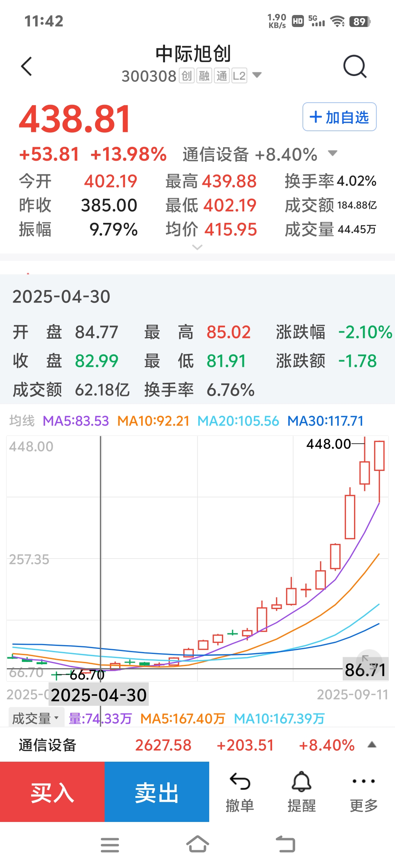
Task: Tap the 通信设备 label in bottom index bar
Action: [48, 745]
